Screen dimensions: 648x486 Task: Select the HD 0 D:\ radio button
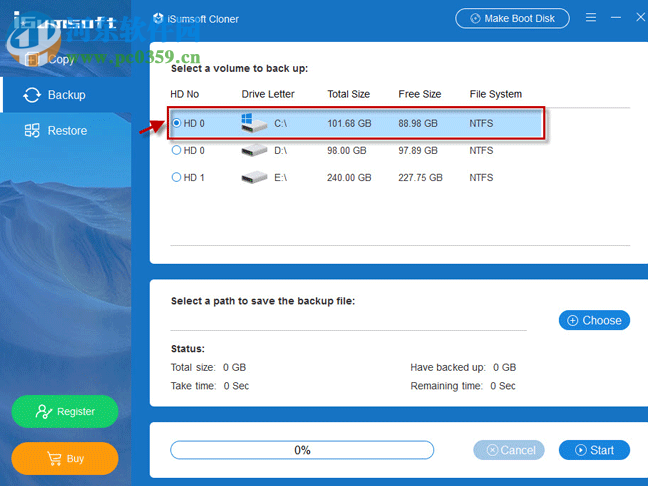pos(176,150)
